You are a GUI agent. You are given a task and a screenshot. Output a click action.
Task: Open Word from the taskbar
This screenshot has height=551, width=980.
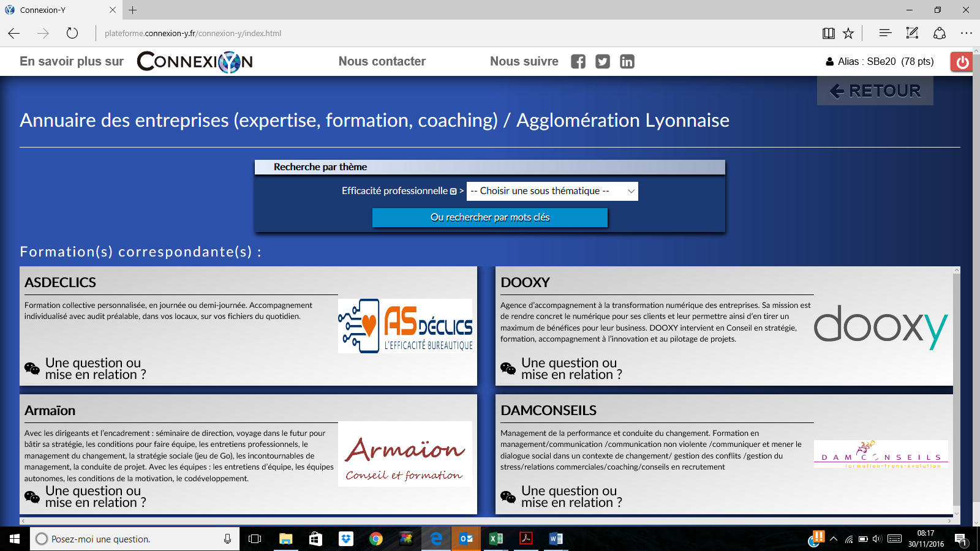556,539
